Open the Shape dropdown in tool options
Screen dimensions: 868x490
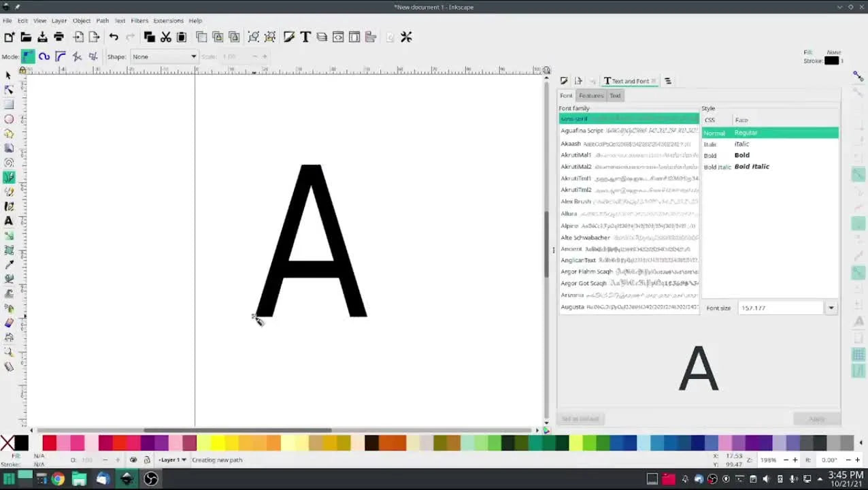tap(163, 56)
